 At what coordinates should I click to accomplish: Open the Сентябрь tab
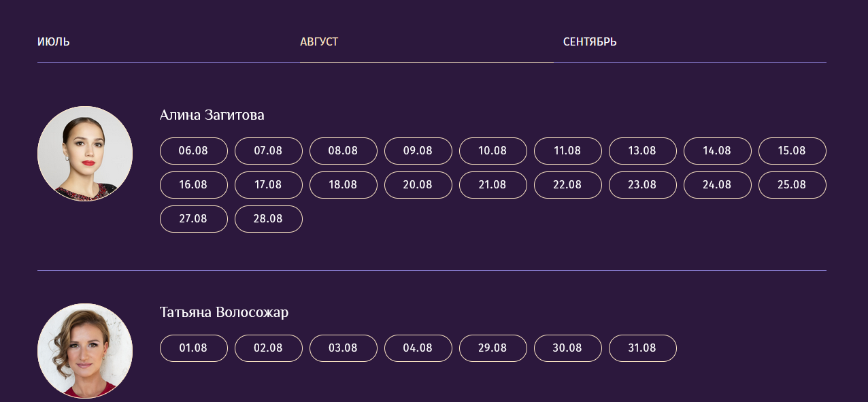[590, 42]
